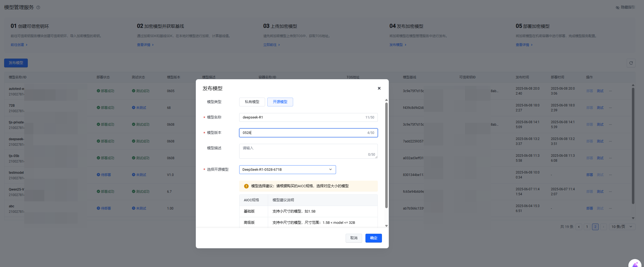
Task: Refresh the model table with the reload icon
Action: click(x=631, y=63)
